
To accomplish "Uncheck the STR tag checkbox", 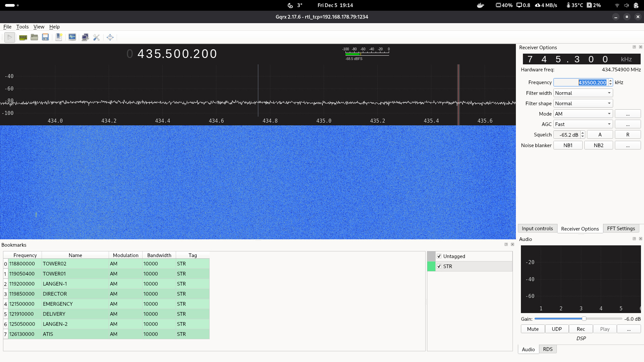I will [x=439, y=266].
